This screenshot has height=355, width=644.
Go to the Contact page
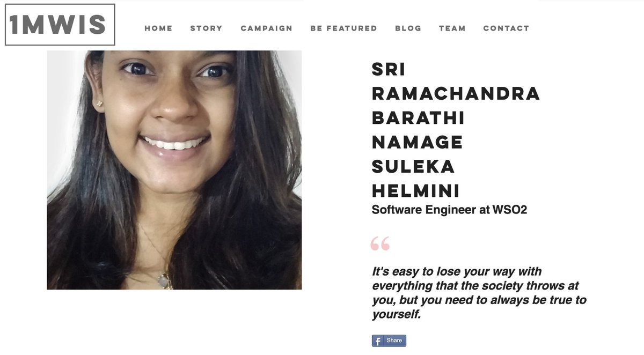pyautogui.click(x=506, y=28)
